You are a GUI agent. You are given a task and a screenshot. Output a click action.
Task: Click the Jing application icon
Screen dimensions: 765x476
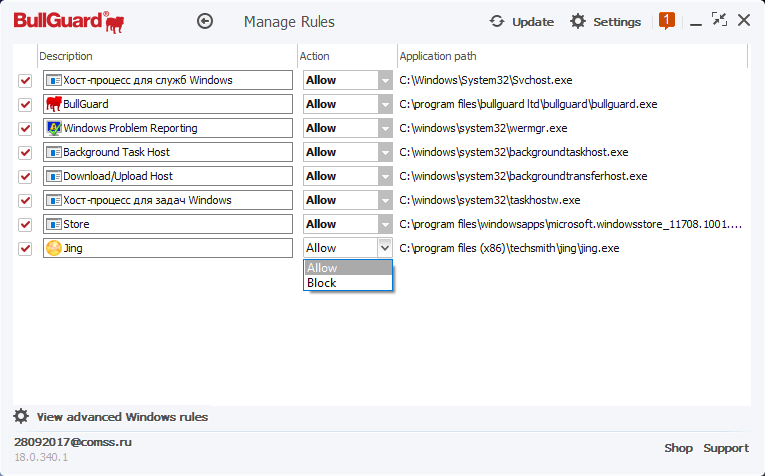point(54,248)
